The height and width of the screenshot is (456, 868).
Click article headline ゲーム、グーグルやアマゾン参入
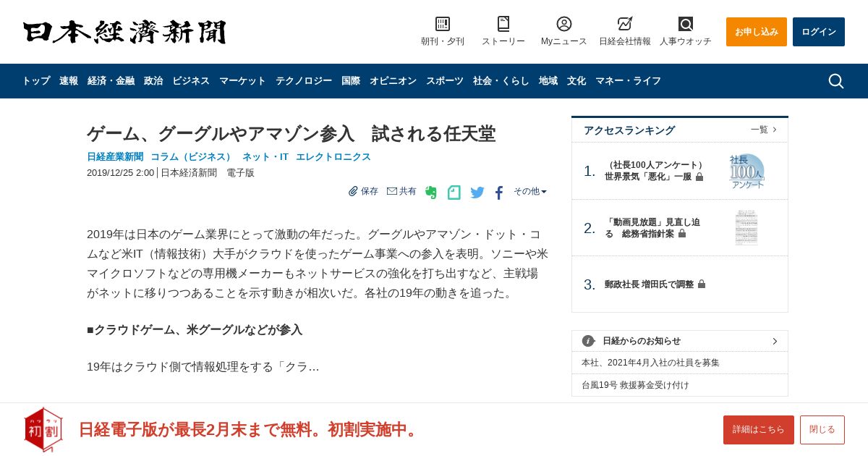292,134
